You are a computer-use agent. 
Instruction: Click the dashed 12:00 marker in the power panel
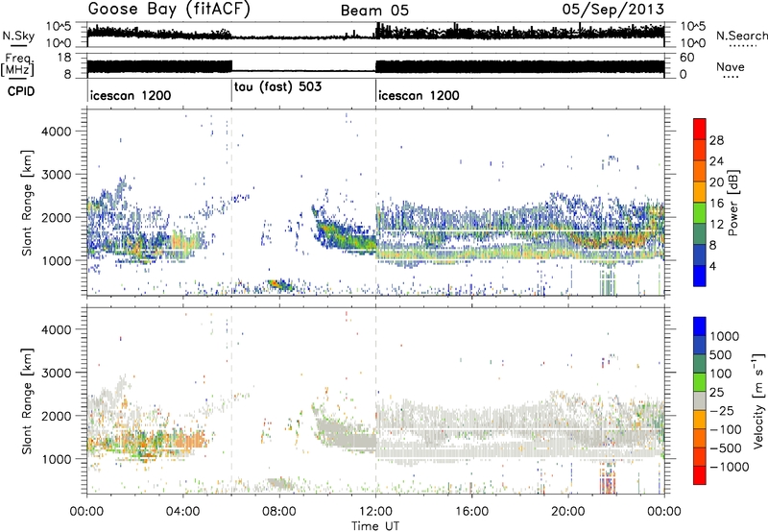pos(376,203)
